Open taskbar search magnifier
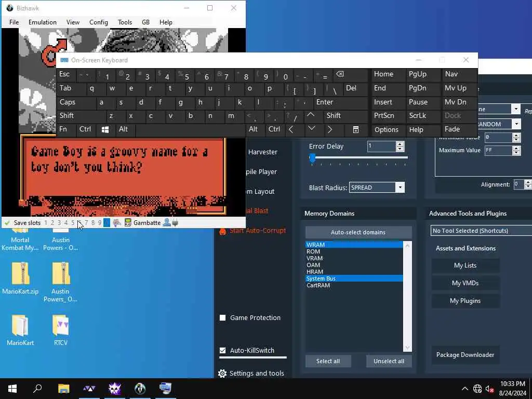Screen dimensions: 532x399 (x=37, y=389)
